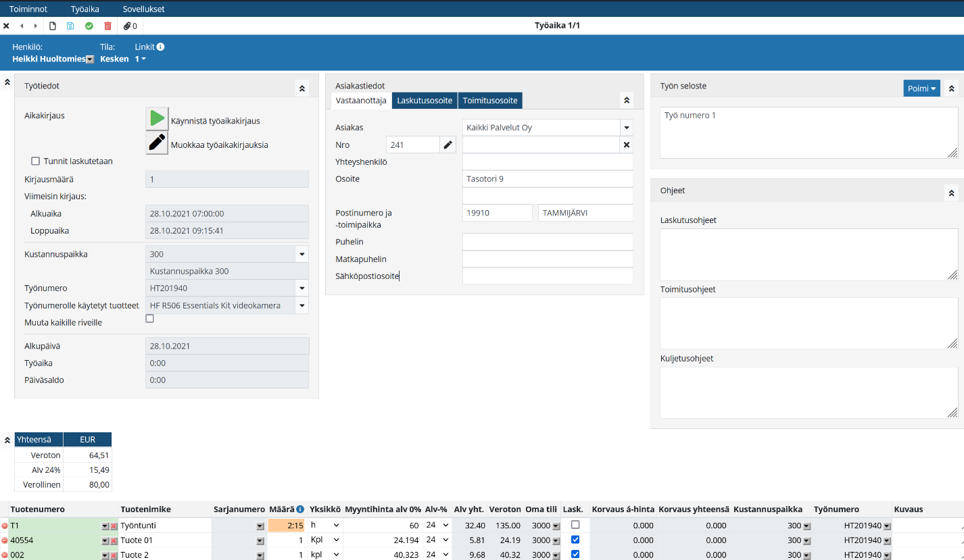Open the Työaika menu
This screenshot has height=560, width=964.
click(85, 9)
